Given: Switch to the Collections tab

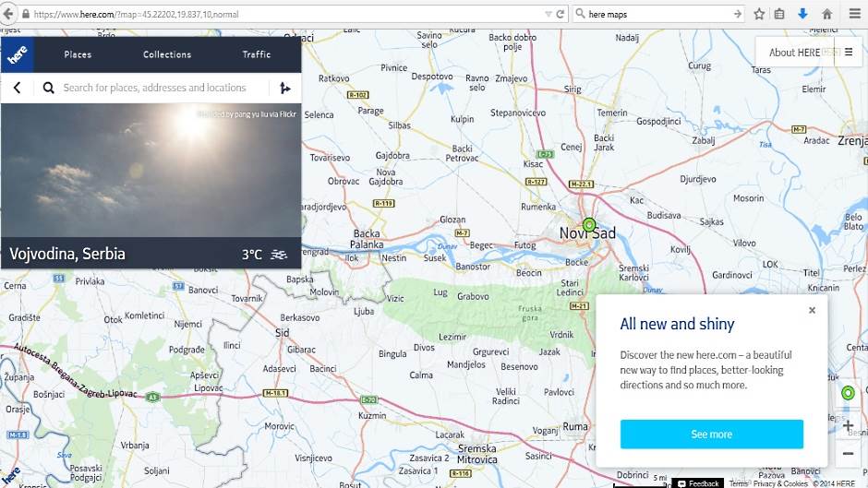Looking at the screenshot, I should point(167,54).
